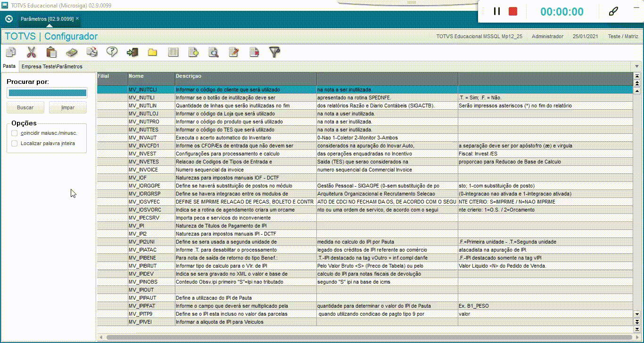Click the Pasta tab label

(9, 66)
